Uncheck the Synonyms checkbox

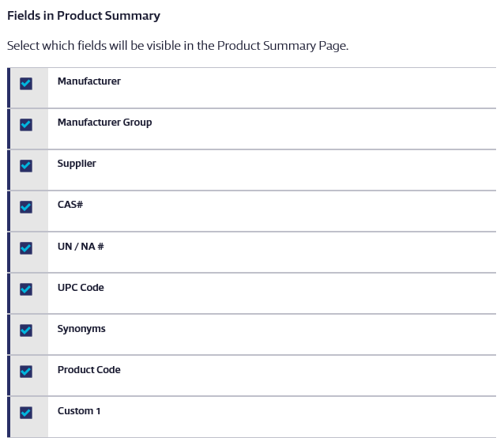(26, 330)
